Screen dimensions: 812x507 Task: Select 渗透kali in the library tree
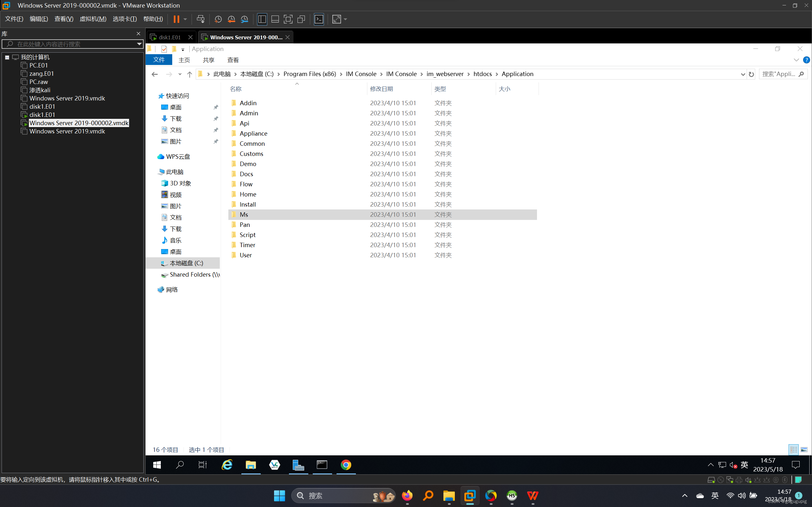pos(40,90)
